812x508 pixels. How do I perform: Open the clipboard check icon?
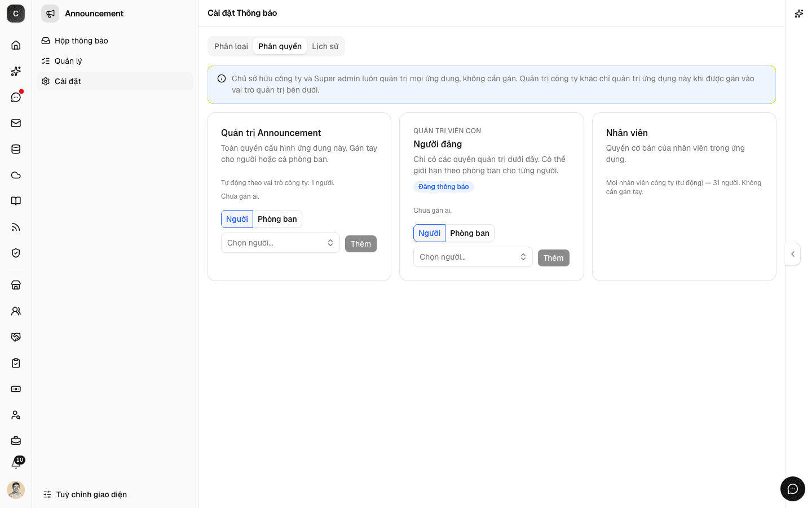click(16, 363)
